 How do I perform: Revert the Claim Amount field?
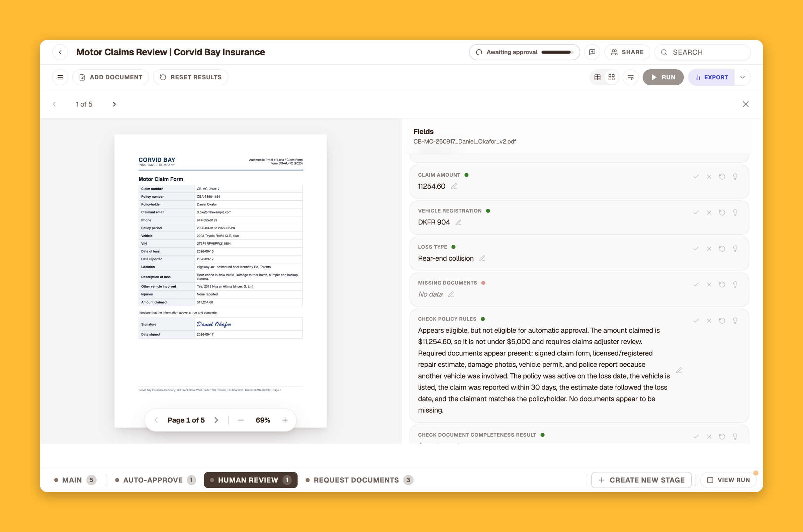pyautogui.click(x=722, y=176)
